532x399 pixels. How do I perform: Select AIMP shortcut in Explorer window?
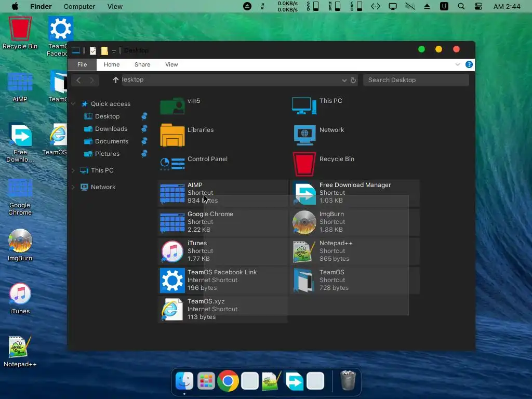222,193
